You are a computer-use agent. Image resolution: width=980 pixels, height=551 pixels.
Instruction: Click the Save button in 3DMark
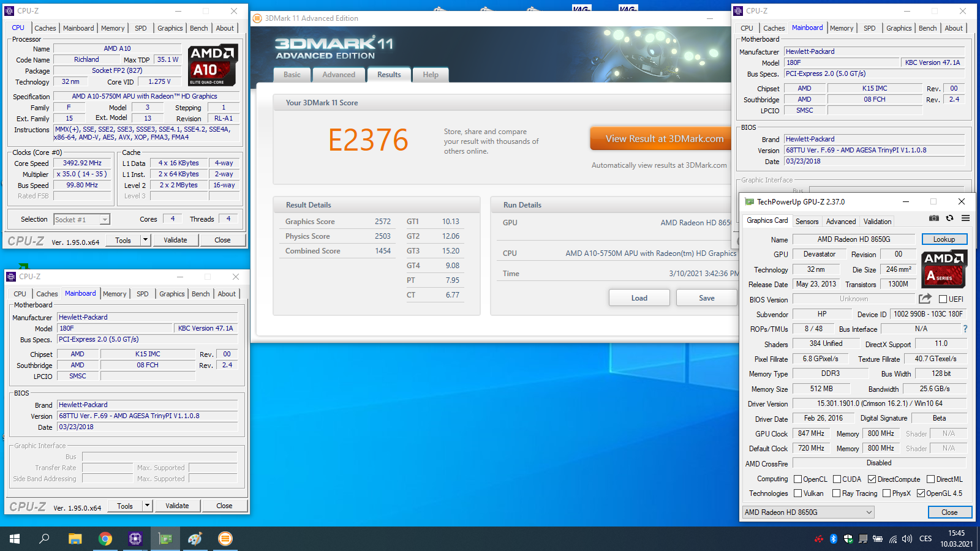coord(707,298)
